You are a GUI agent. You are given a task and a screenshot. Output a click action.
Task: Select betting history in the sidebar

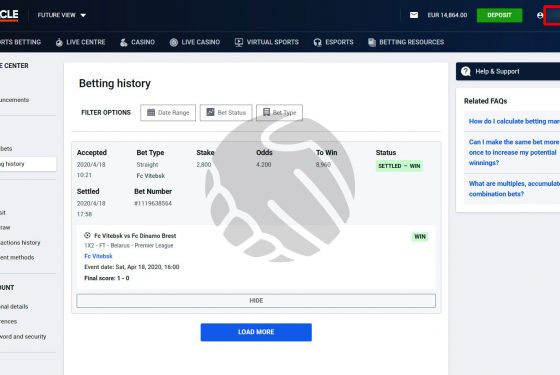click(28, 164)
